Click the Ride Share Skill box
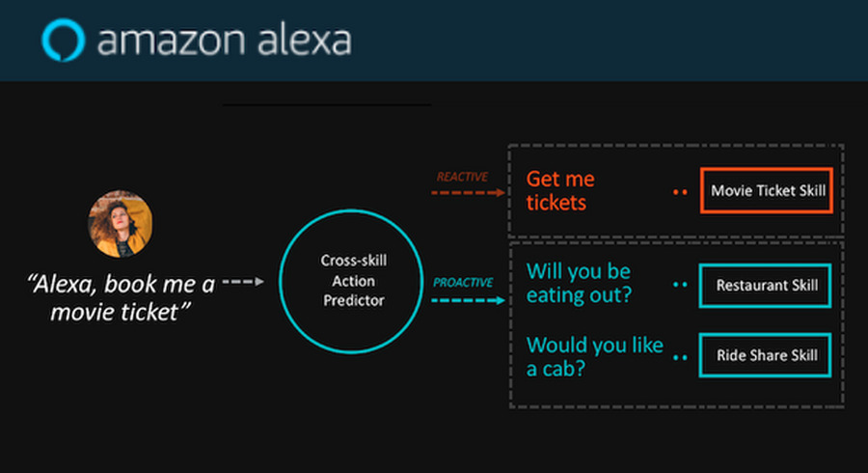868x473 pixels. tap(765, 355)
